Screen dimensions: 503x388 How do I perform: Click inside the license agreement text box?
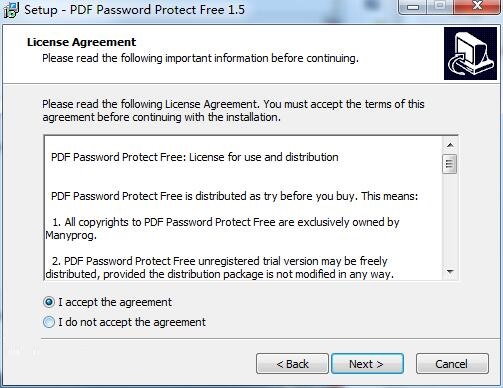point(243,208)
